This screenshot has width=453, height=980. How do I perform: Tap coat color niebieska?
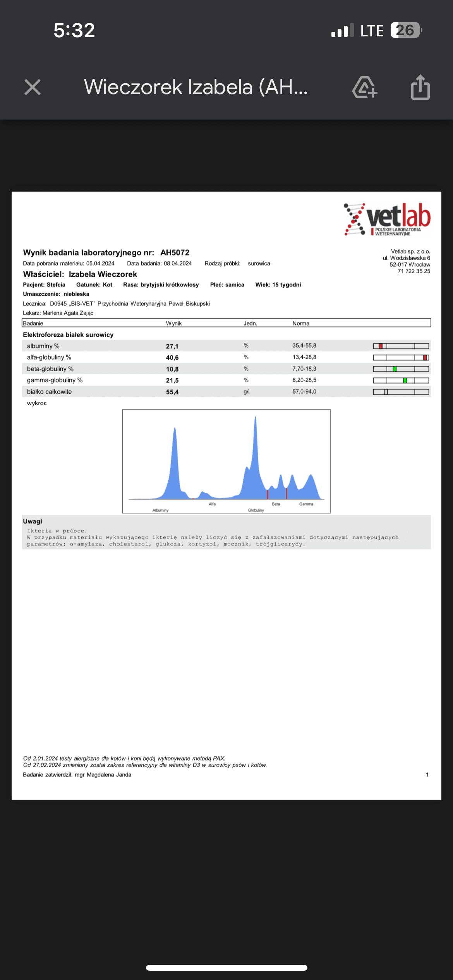pyautogui.click(x=76, y=294)
